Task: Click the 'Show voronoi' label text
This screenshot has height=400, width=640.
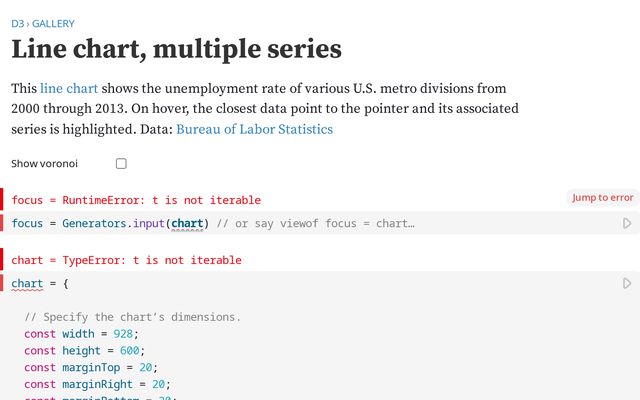Action: click(x=44, y=163)
